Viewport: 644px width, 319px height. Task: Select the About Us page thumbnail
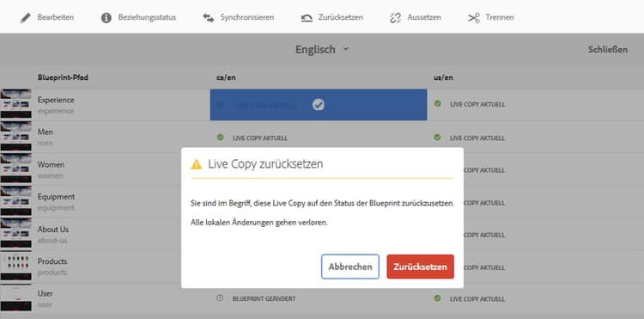[15, 233]
